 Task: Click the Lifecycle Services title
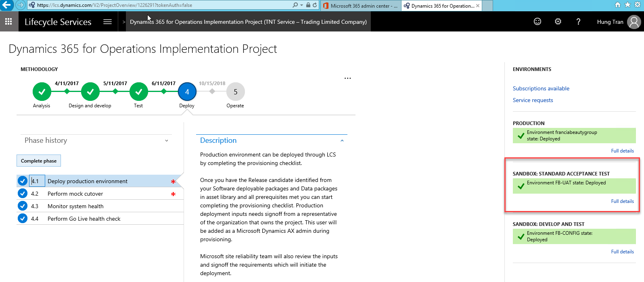[x=58, y=22]
